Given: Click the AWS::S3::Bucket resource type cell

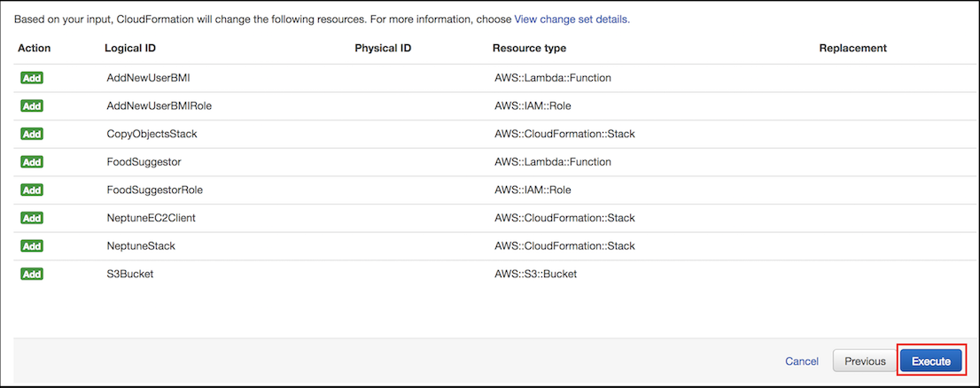Looking at the screenshot, I should coord(535,274).
